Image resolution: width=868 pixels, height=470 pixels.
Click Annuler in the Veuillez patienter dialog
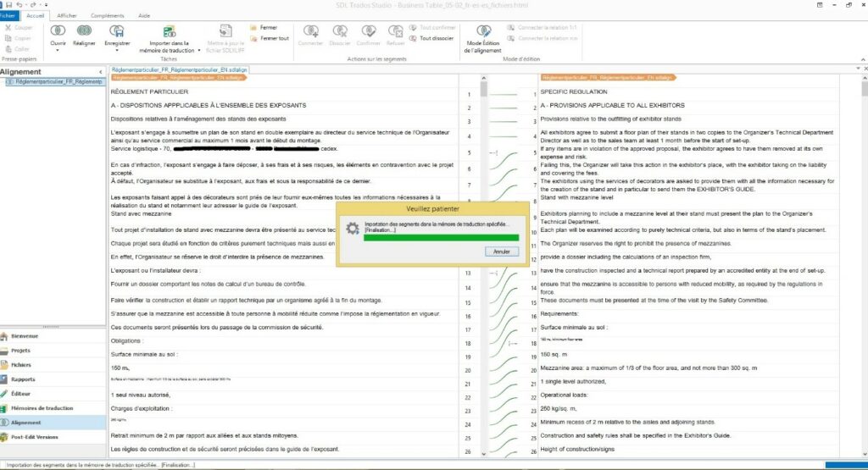(x=502, y=252)
